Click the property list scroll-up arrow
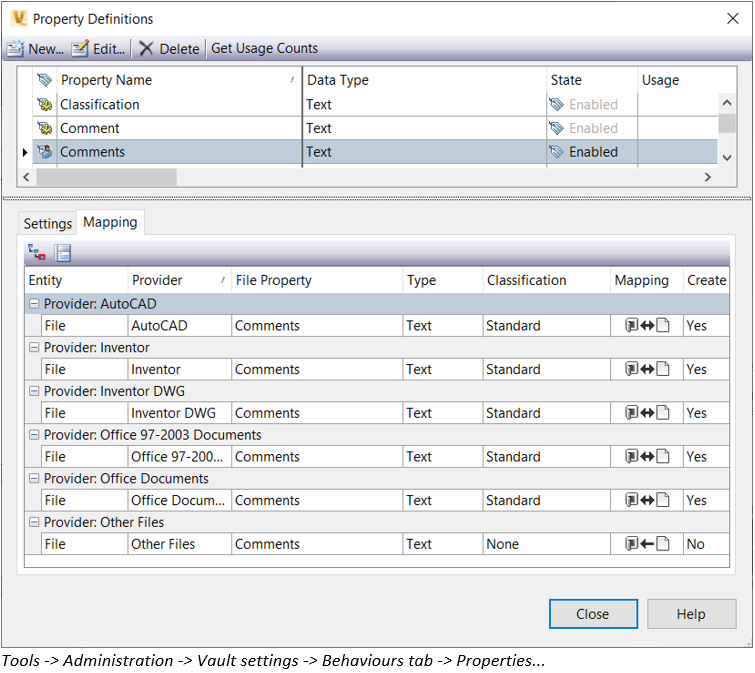 point(727,103)
